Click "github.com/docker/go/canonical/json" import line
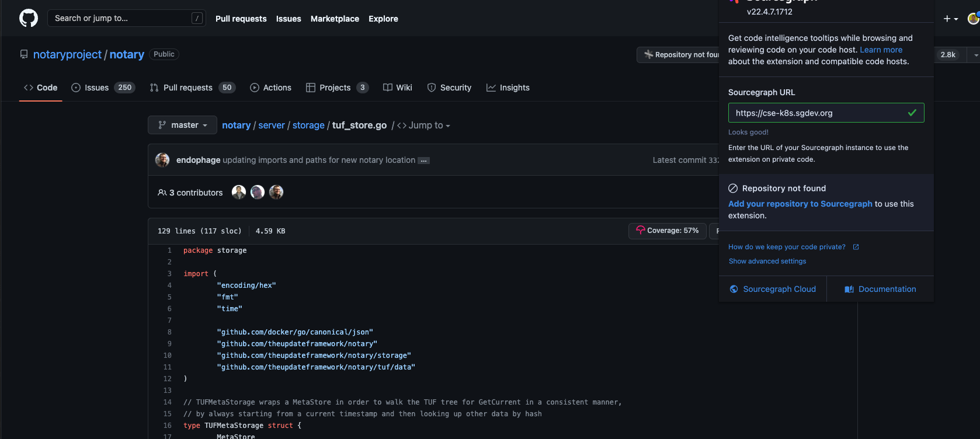980x439 pixels. pyautogui.click(x=295, y=332)
